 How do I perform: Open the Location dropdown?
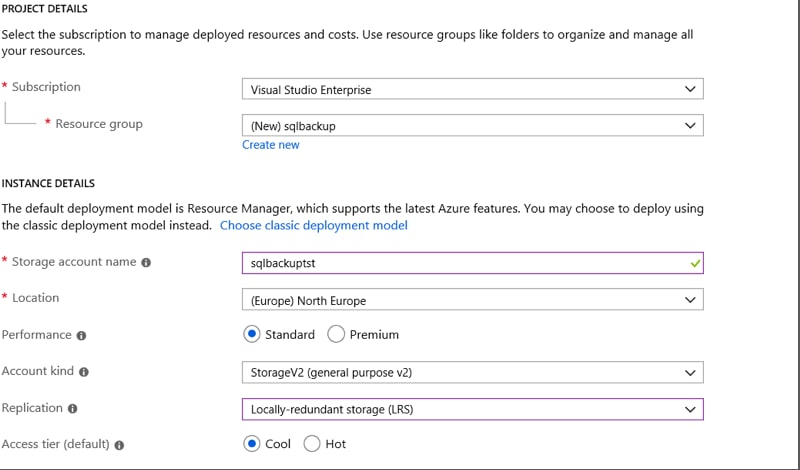point(472,299)
